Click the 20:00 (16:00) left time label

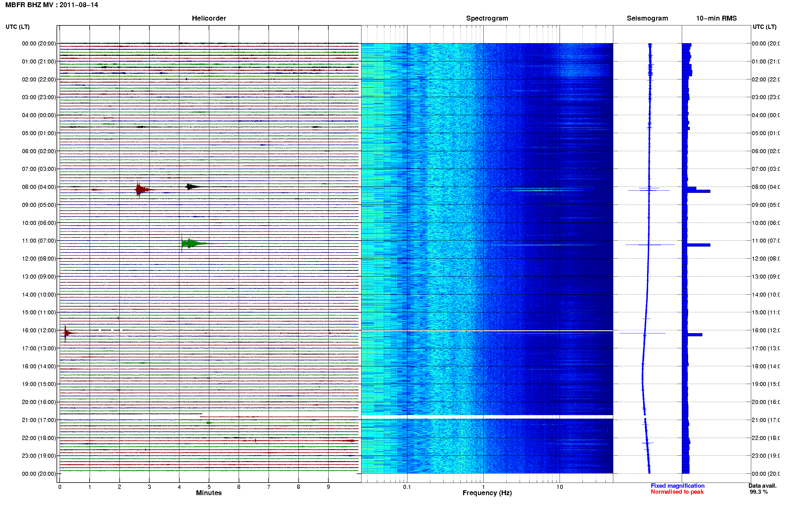coord(39,402)
